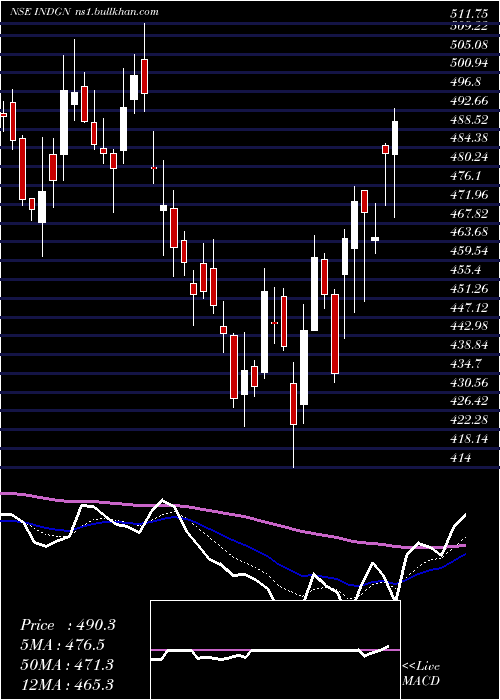Click the NSE INDGN chart title text
This screenshot has width=500, height=700.
click(41, 12)
